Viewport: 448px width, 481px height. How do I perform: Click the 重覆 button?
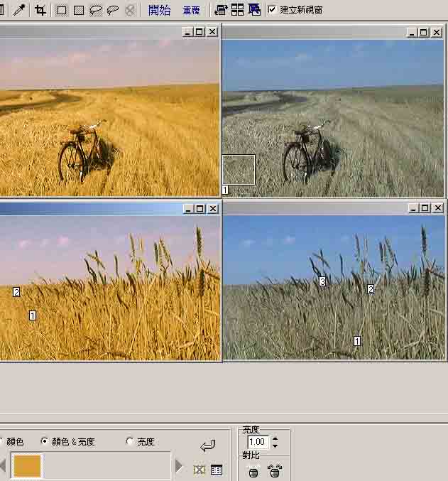tap(191, 10)
